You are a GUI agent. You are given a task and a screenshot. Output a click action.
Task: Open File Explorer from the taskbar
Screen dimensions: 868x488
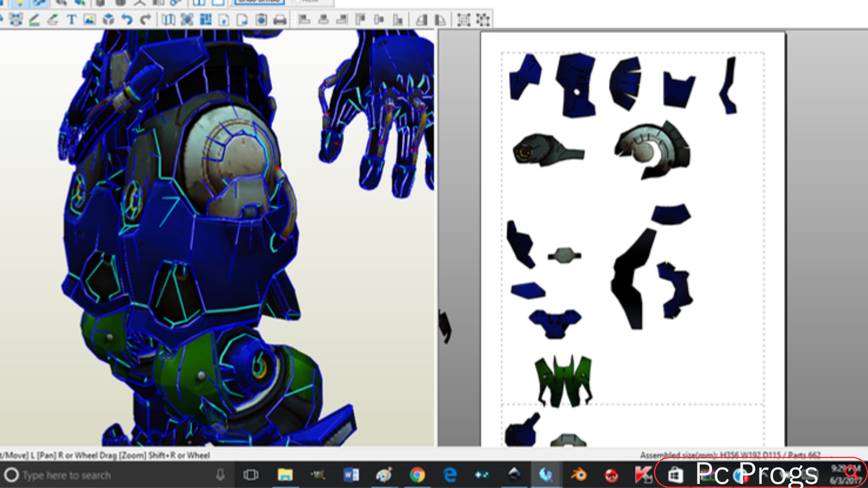click(285, 475)
